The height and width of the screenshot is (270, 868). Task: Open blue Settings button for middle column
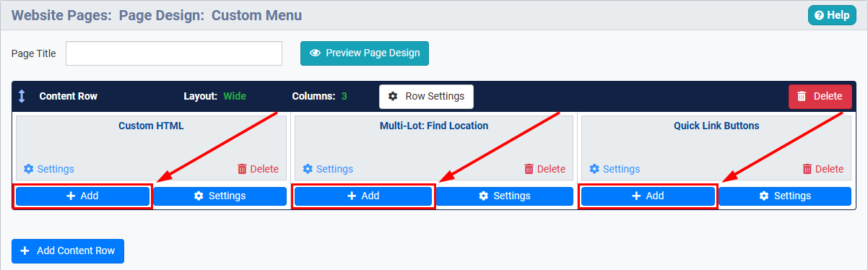[504, 196]
